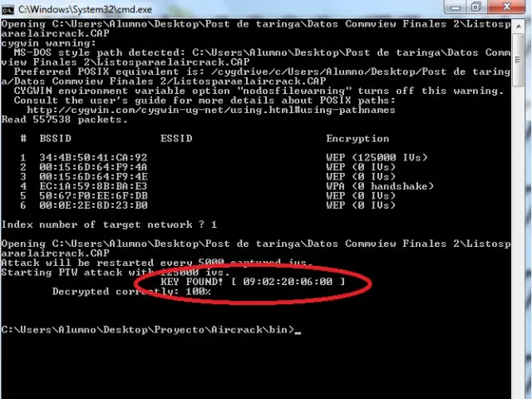532x399 pixels.
Task: Click the text WEP (125000 IVs)
Action: coord(377,158)
